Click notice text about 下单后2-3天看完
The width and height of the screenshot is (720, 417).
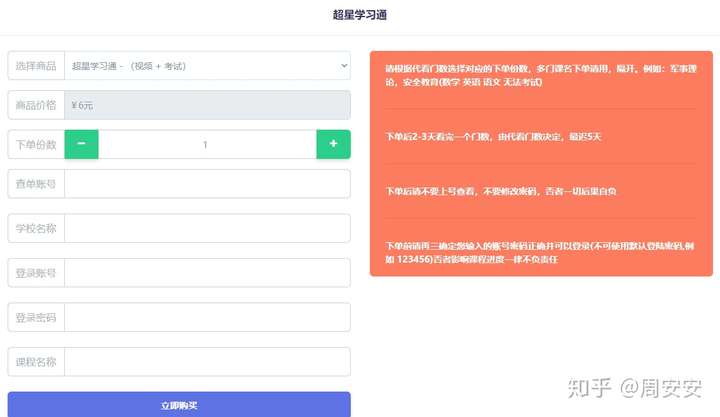(493, 136)
